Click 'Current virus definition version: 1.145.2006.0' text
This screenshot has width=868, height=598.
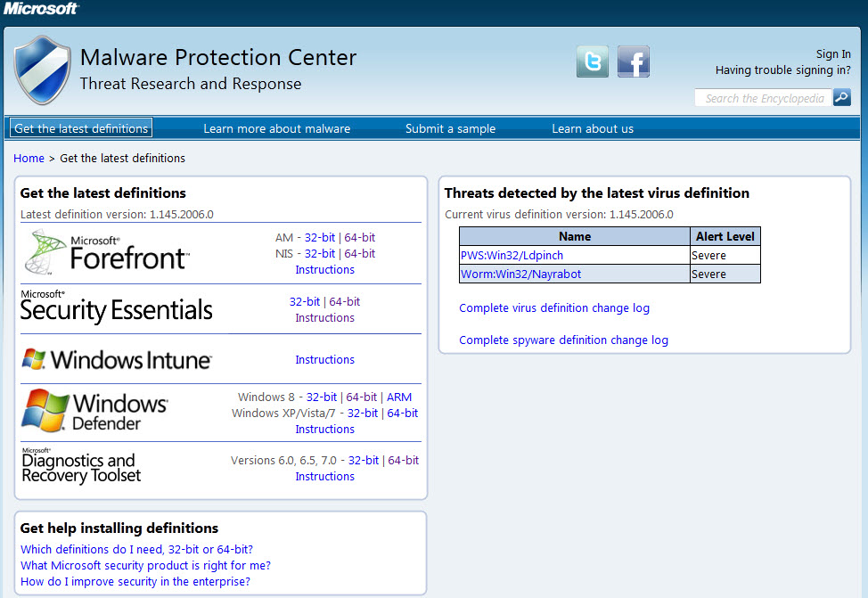coord(559,214)
